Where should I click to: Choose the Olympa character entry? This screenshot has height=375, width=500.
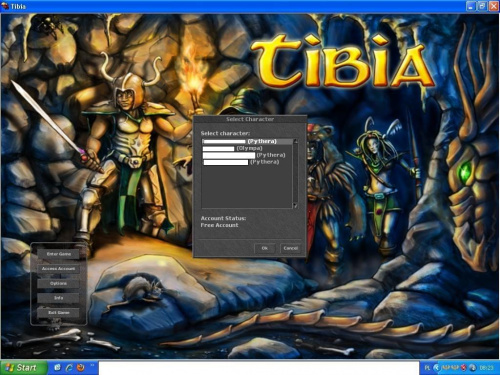tap(247, 148)
